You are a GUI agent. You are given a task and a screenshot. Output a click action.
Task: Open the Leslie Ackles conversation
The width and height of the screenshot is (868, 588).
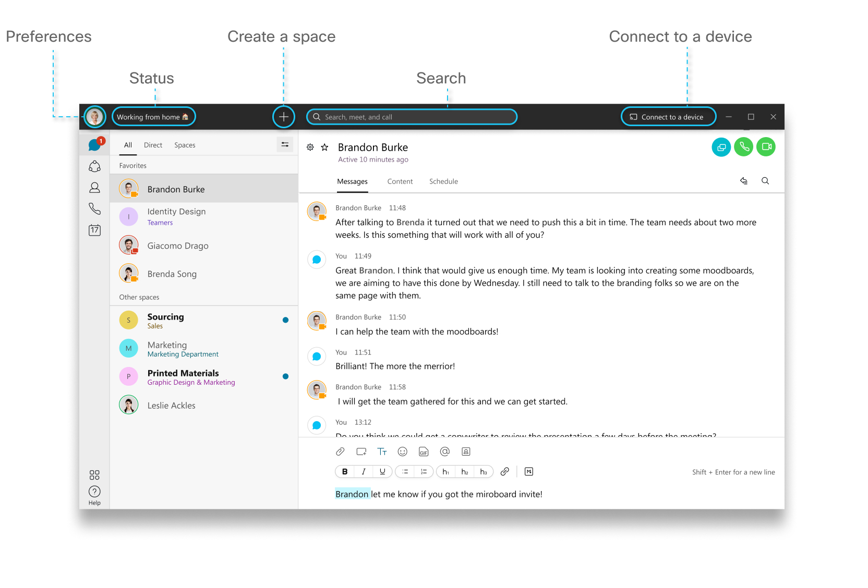(x=204, y=405)
